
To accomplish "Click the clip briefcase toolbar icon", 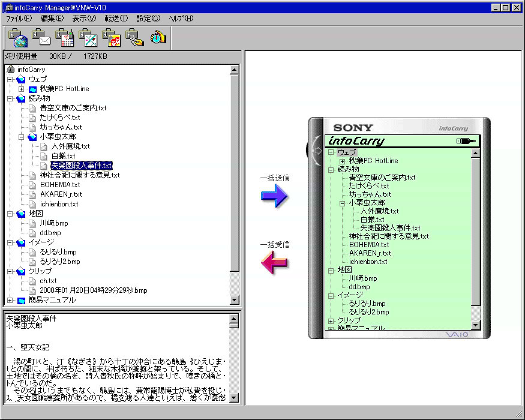I will pos(135,38).
